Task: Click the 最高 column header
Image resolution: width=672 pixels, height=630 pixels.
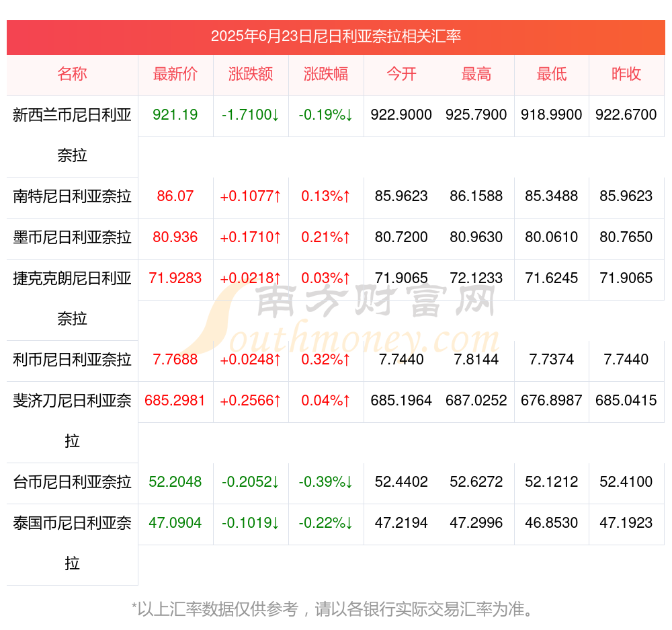Action: 476,74
